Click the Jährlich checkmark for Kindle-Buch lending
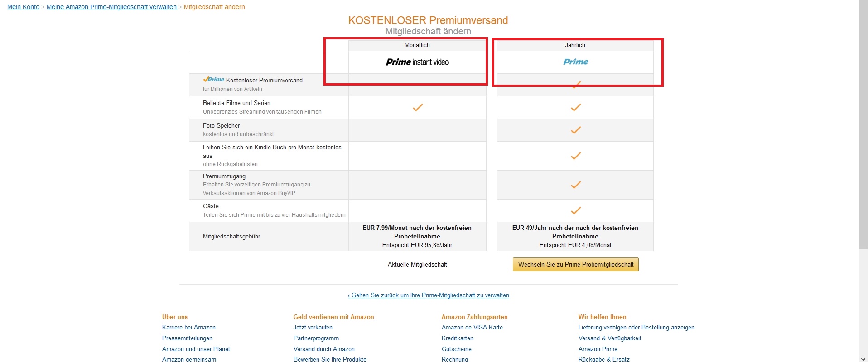The image size is (868, 362). pyautogui.click(x=575, y=156)
